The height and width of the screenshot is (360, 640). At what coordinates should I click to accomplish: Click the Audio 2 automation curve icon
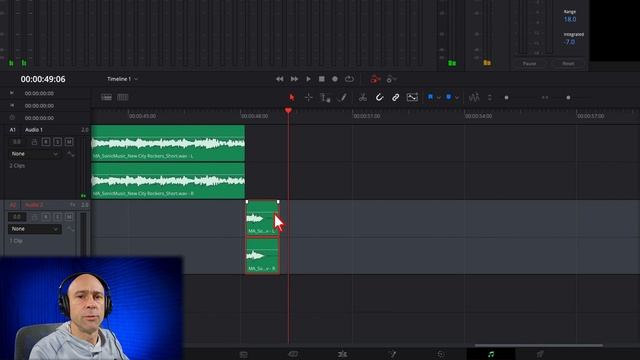pyautogui.click(x=71, y=229)
